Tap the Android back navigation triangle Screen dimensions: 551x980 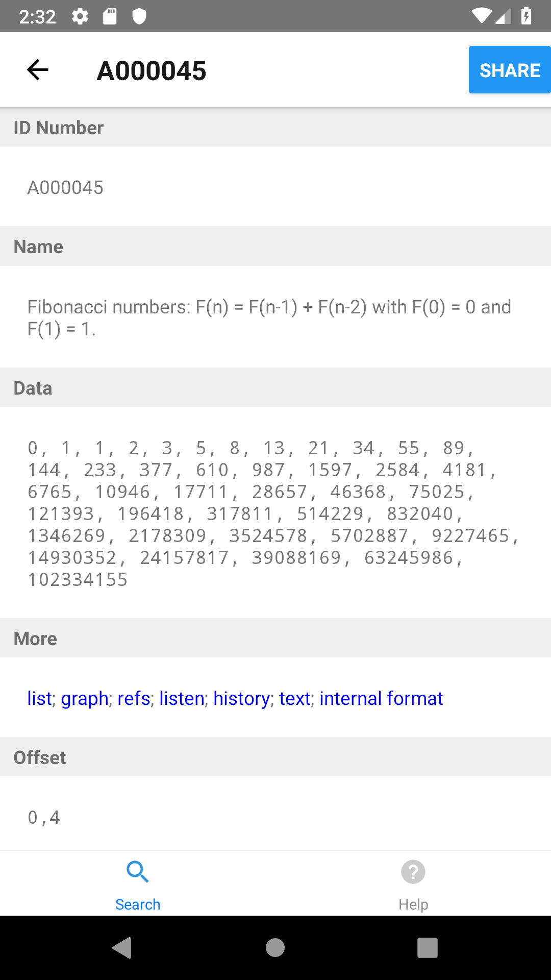click(122, 948)
